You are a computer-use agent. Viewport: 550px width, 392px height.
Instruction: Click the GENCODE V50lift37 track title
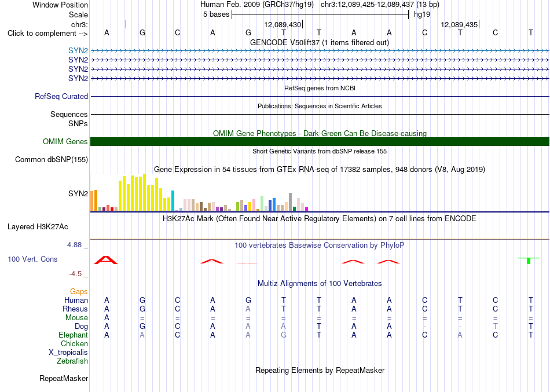(x=320, y=42)
